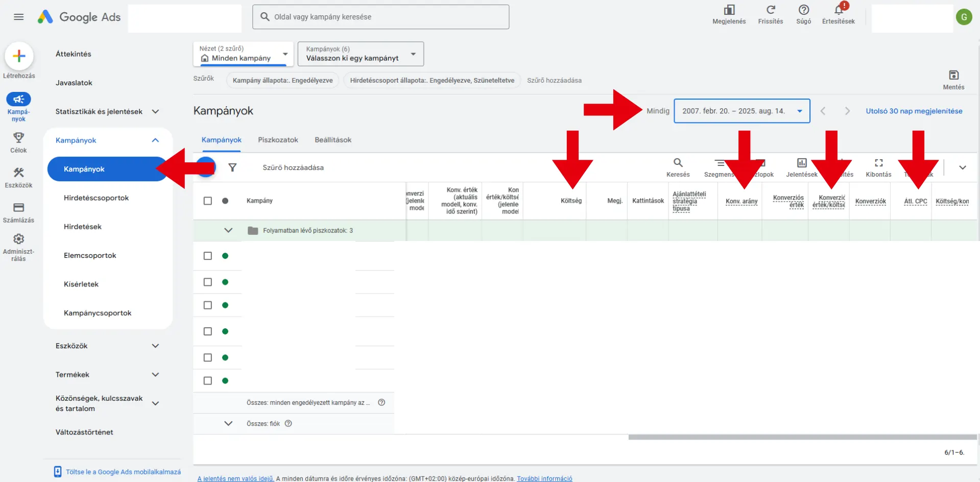The image size is (980, 482).
Task: Click the Frissítés refresh icon
Action: click(x=770, y=10)
